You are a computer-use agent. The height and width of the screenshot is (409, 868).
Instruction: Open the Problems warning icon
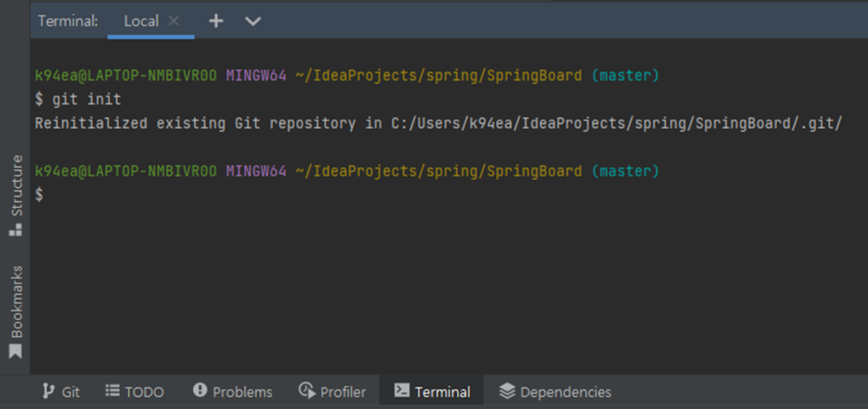[200, 390]
